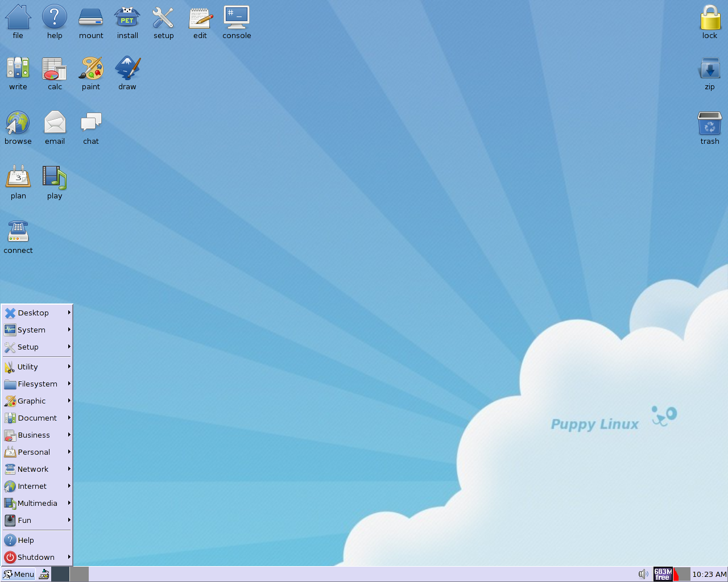Expand the Shutdown submenu
The height and width of the screenshot is (582, 728).
click(x=37, y=557)
